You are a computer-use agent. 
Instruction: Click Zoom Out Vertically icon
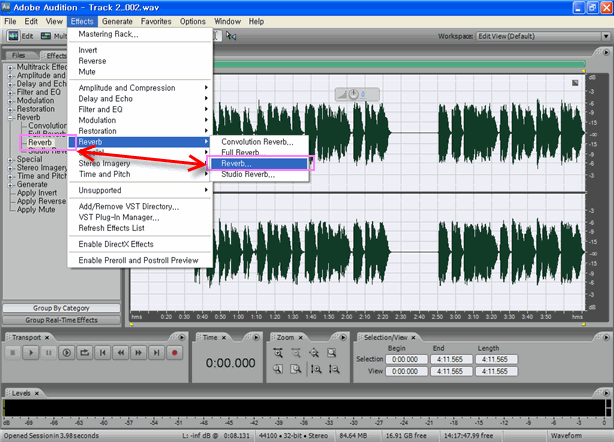(334, 369)
